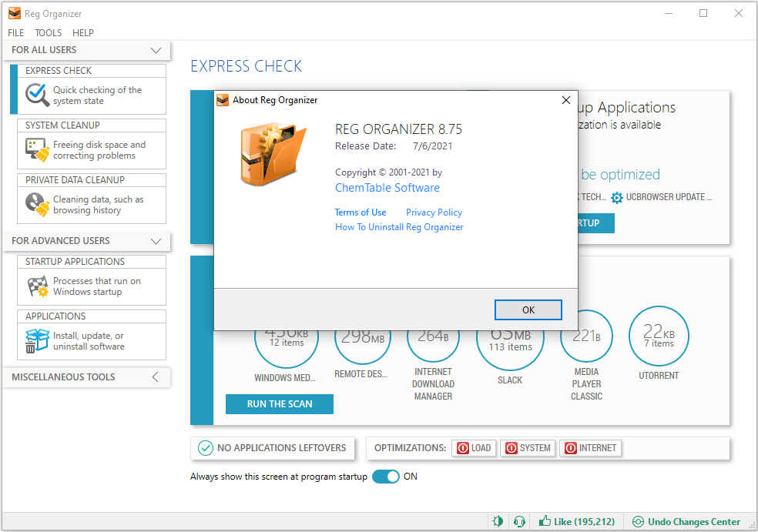Click the thumbs-up Like icon
Image resolution: width=758 pixels, height=532 pixels.
[545, 521]
